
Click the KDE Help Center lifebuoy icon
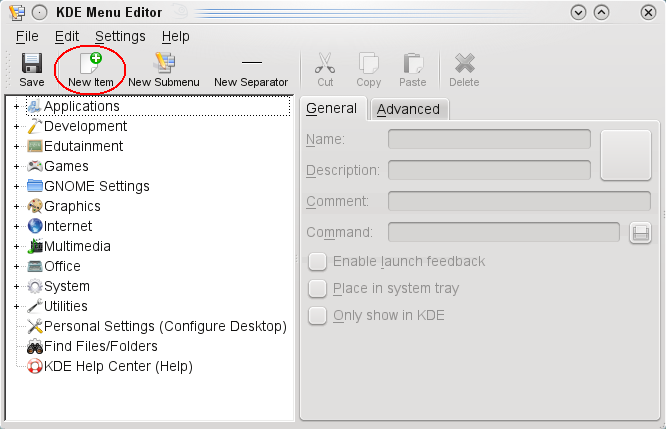point(34,366)
